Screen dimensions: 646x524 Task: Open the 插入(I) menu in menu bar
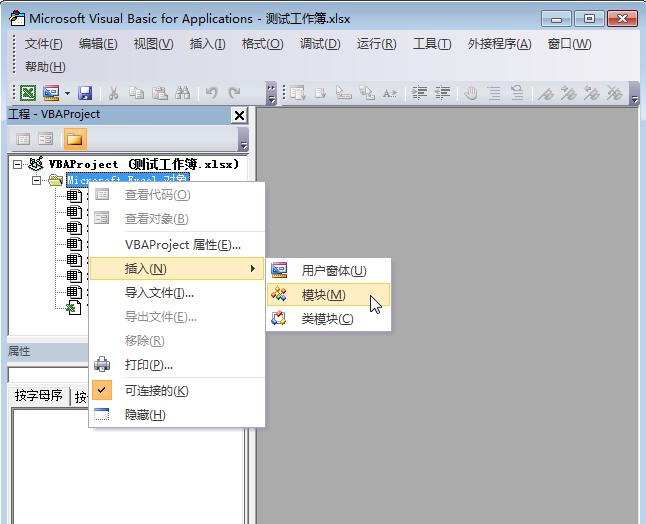click(x=207, y=44)
